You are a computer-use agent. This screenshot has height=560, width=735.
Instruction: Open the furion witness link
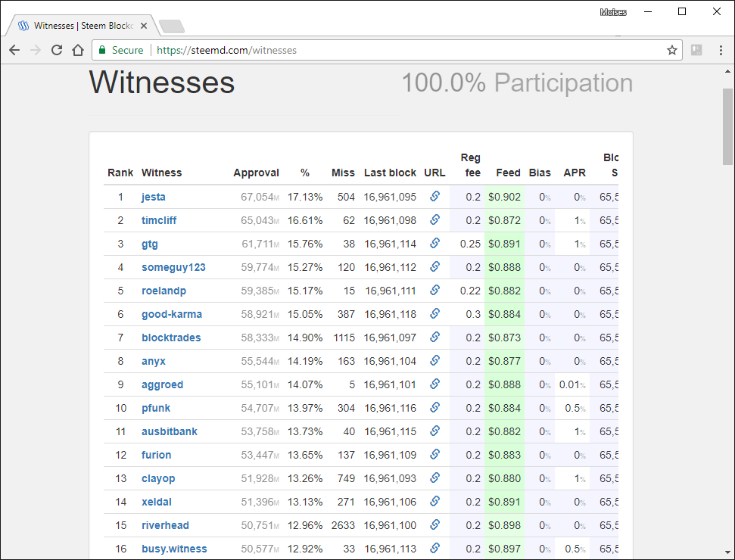(156, 455)
